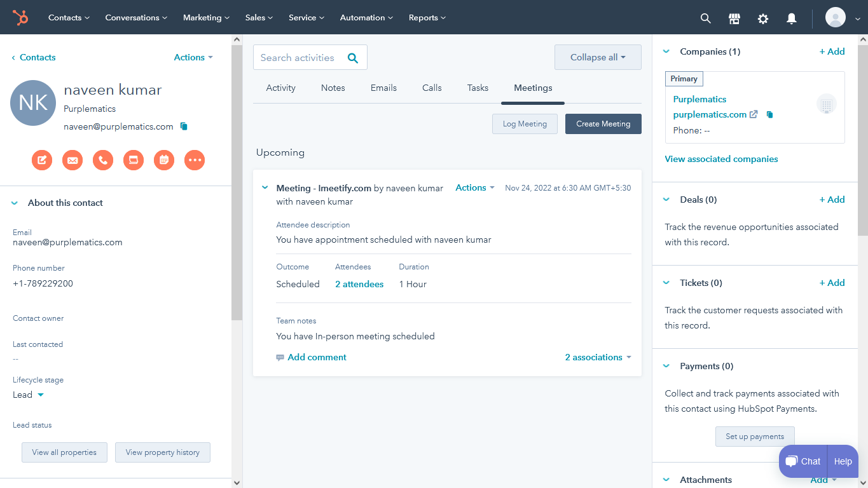This screenshot has width=868, height=488.
Task: Switch to the Notes tab
Action: point(333,88)
